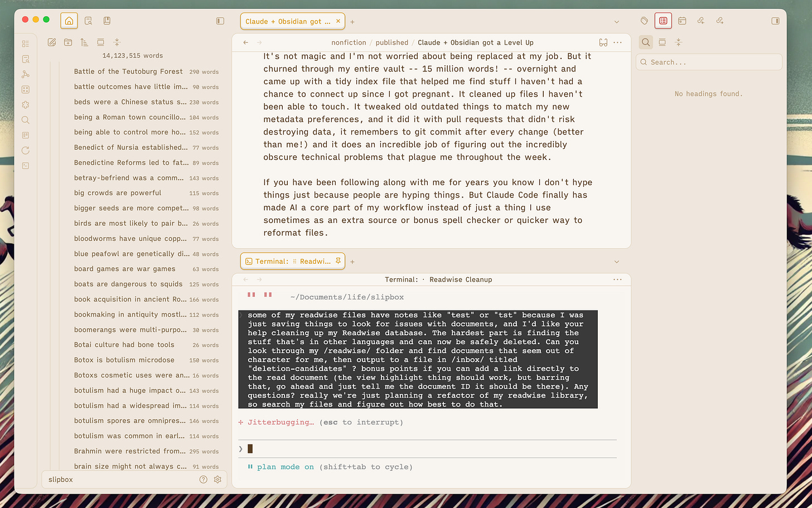Open note birds are most likely to pair b...
This screenshot has width=812, height=508.
[146, 223]
